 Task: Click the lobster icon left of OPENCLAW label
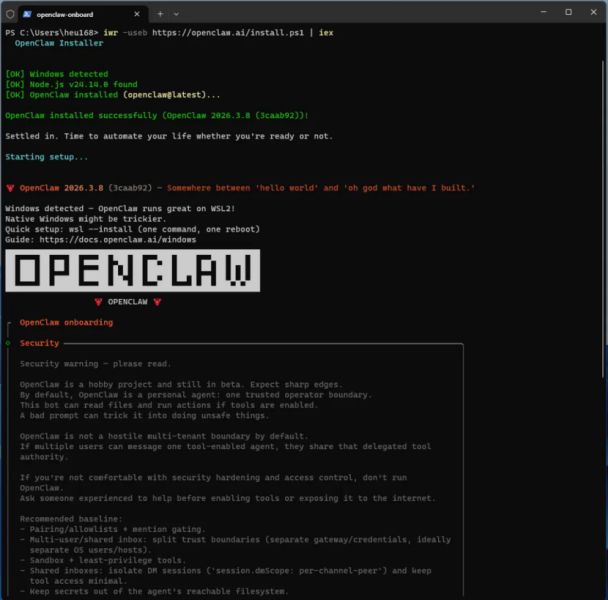(98, 302)
